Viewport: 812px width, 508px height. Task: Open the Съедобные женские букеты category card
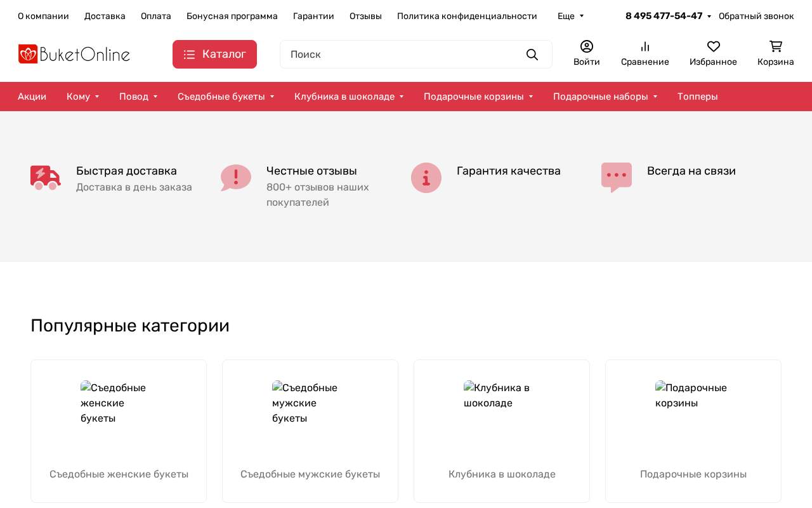(x=119, y=431)
